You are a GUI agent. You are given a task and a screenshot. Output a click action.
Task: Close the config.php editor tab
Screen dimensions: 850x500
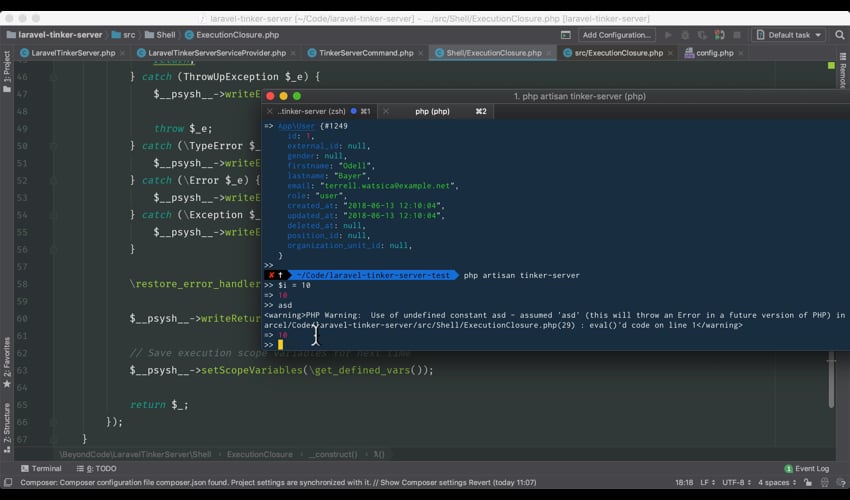click(x=740, y=53)
